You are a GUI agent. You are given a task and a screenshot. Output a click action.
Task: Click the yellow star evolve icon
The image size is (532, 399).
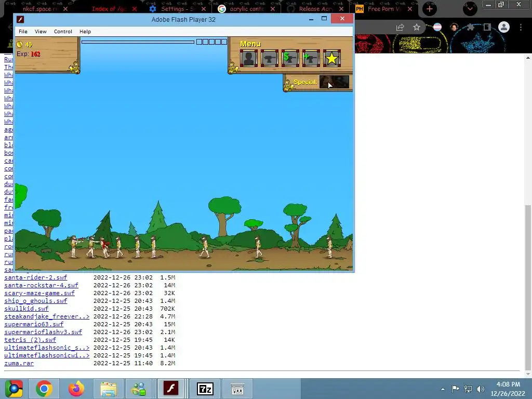331,58
